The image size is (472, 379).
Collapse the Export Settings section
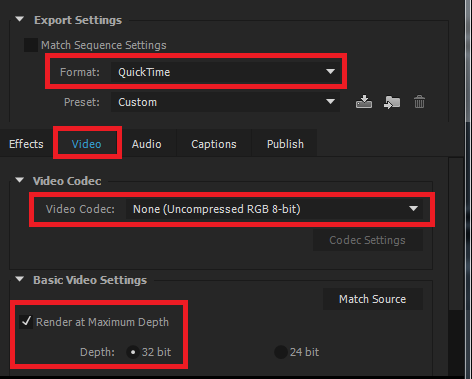[20, 19]
